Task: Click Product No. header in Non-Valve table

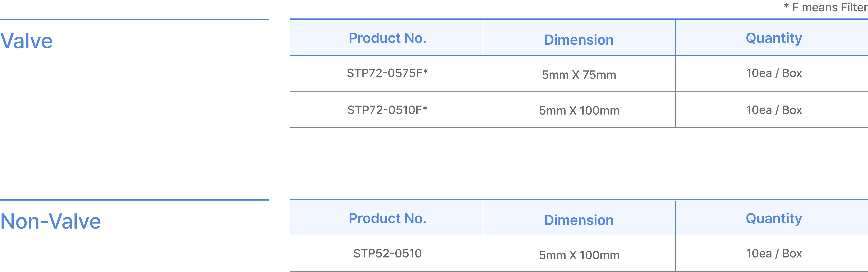Action: pyautogui.click(x=387, y=219)
